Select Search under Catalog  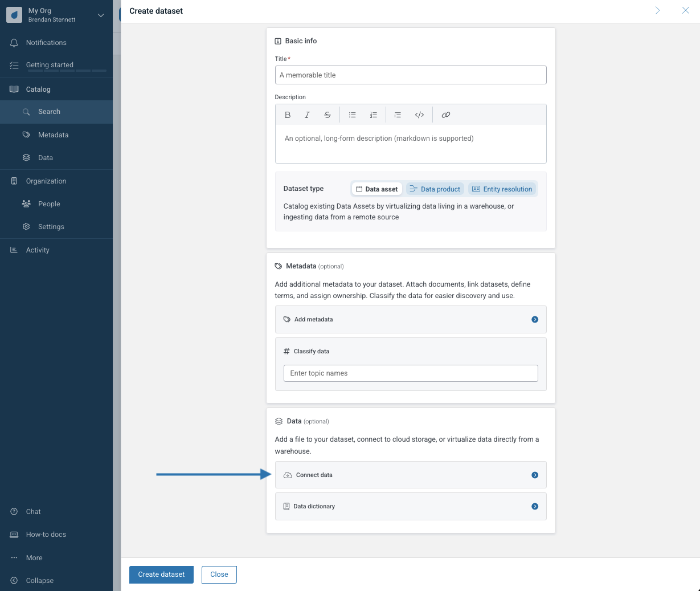pos(56,112)
